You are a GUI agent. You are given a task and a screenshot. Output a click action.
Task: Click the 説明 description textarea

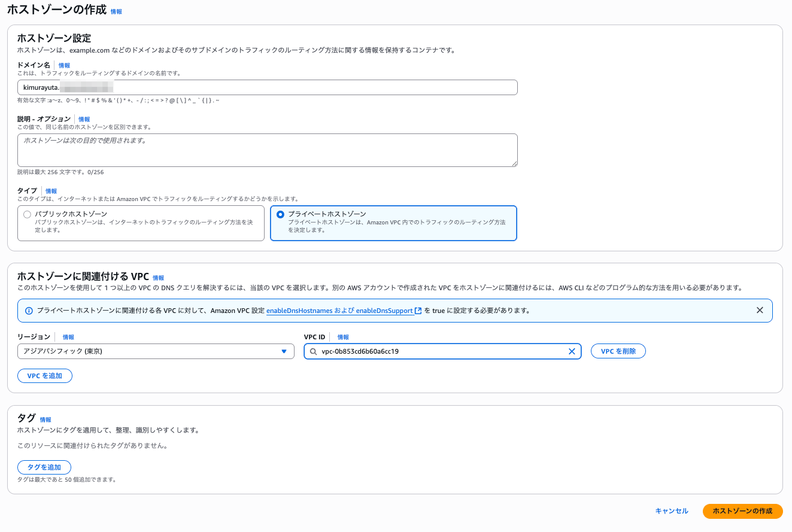(268, 150)
